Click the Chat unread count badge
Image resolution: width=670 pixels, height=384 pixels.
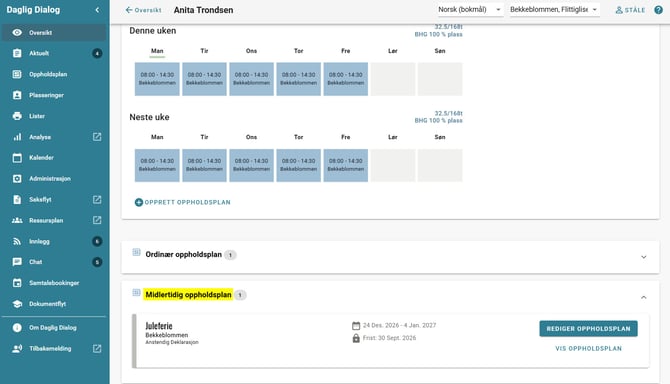[x=97, y=262]
